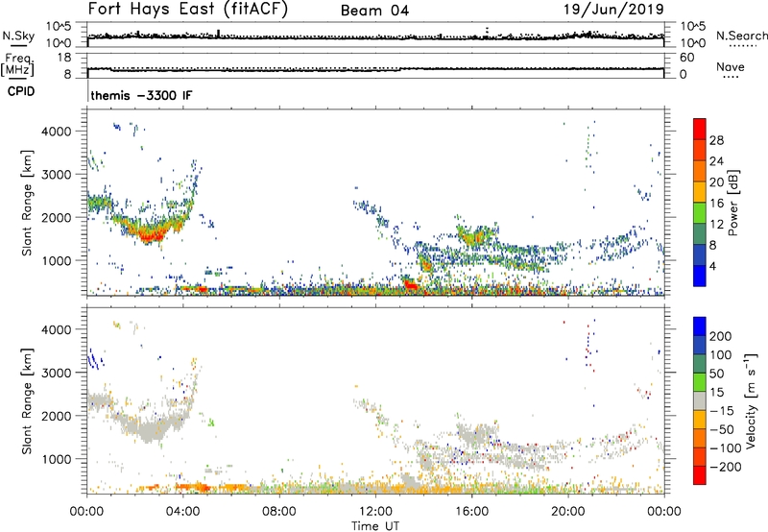Click the gray -15 to 15 velocity segment
The image size is (768, 532).
point(700,400)
